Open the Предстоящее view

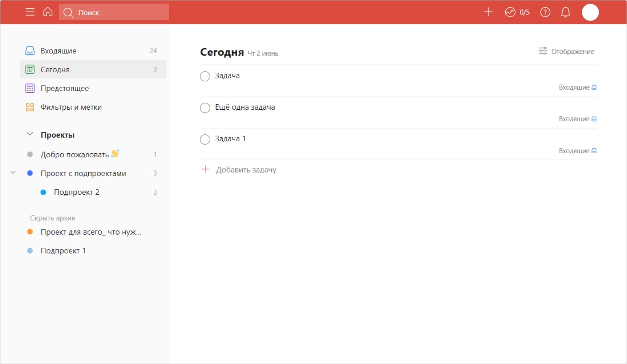(93, 88)
